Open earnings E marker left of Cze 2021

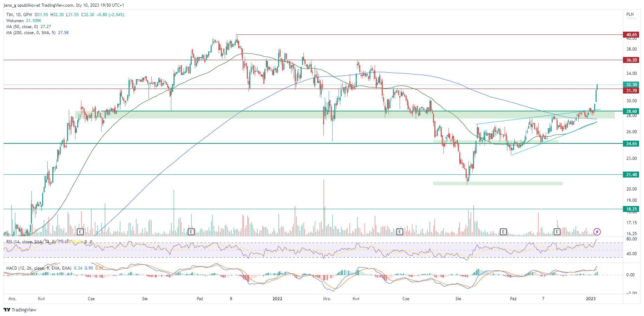click(80, 232)
